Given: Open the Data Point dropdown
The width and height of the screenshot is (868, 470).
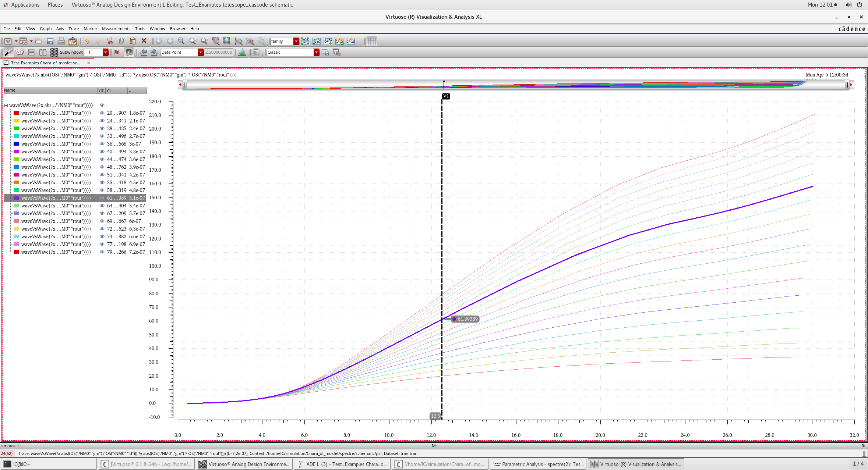Looking at the screenshot, I should 201,52.
